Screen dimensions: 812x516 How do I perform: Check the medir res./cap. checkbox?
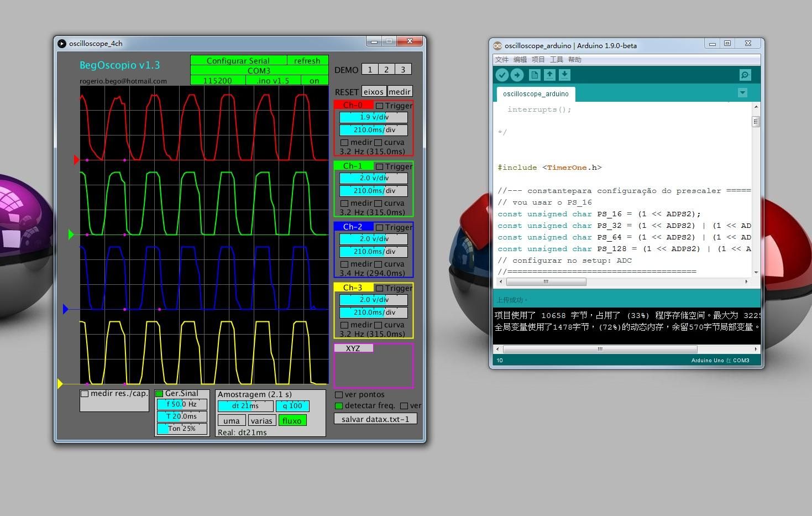84,393
